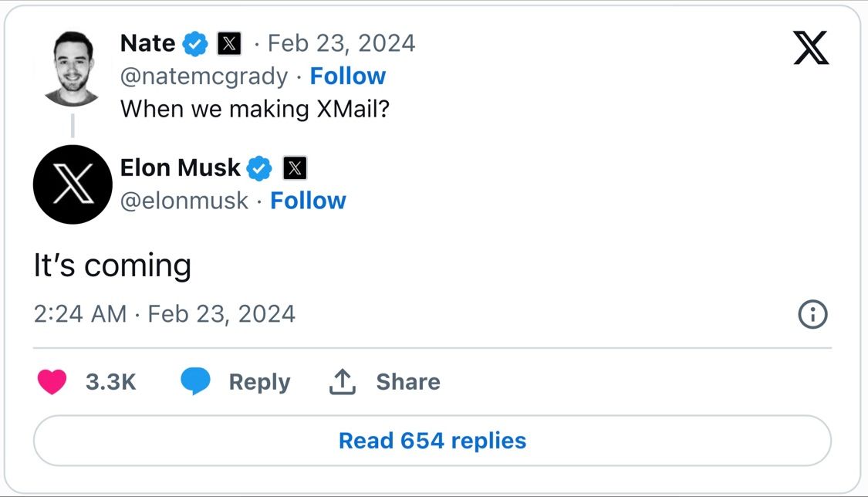Open the @natemcgrady handle link
Viewport: 868px width, 497px height.
[x=204, y=76]
